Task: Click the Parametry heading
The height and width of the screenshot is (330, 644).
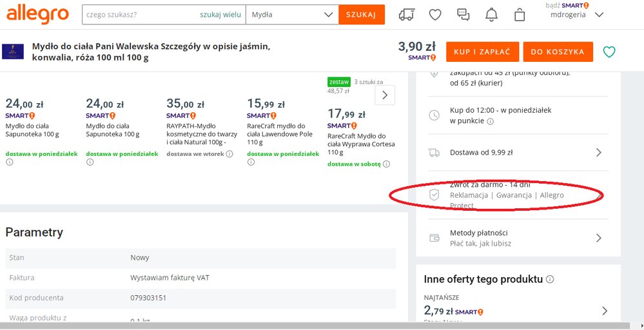Action: pos(34,232)
